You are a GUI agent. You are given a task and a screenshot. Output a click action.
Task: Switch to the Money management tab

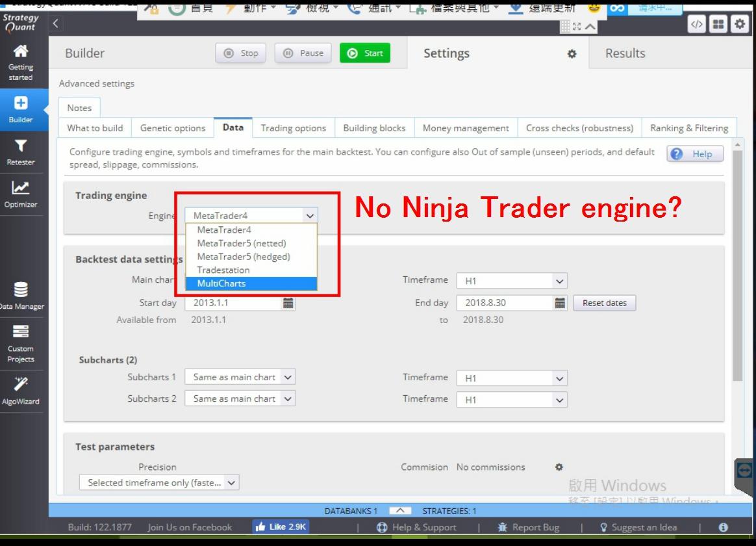(466, 128)
